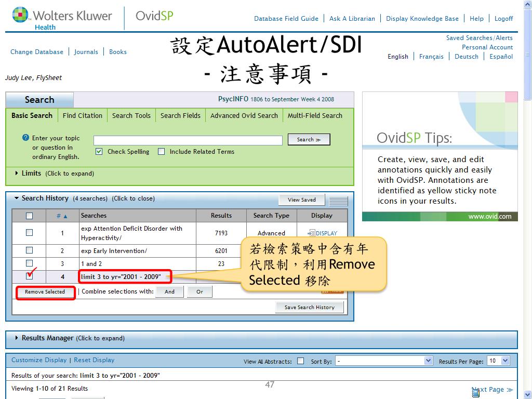Collapse the Search History panel

(x=16, y=198)
